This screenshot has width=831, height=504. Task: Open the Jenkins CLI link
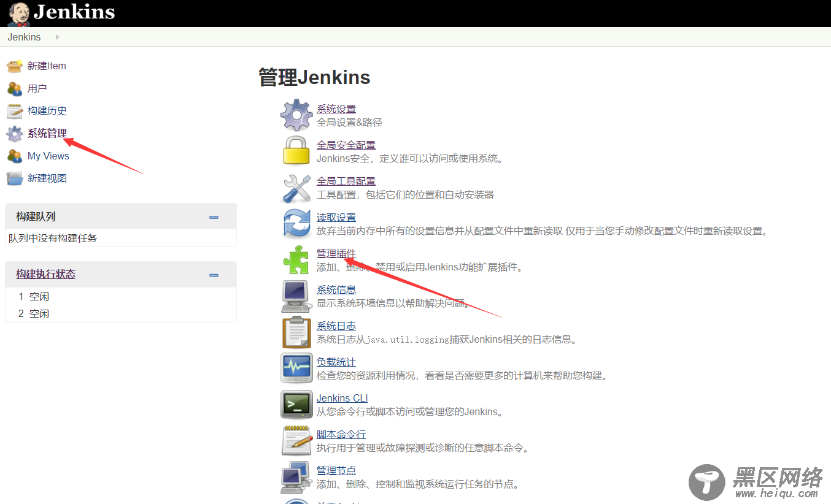[x=342, y=398]
